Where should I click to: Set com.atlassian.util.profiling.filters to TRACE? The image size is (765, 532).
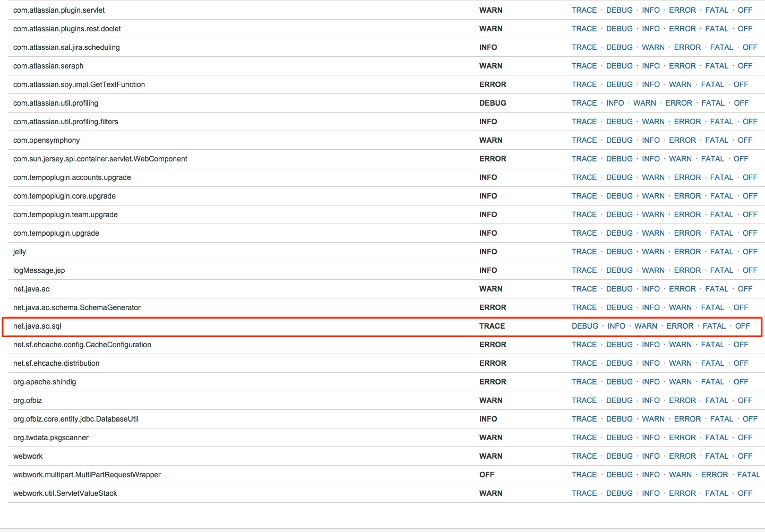pos(584,122)
